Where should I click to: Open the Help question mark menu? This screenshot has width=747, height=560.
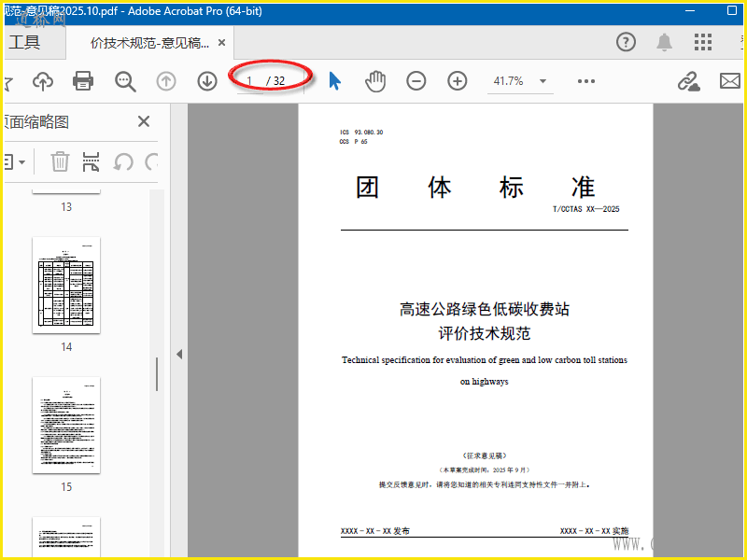pos(626,42)
